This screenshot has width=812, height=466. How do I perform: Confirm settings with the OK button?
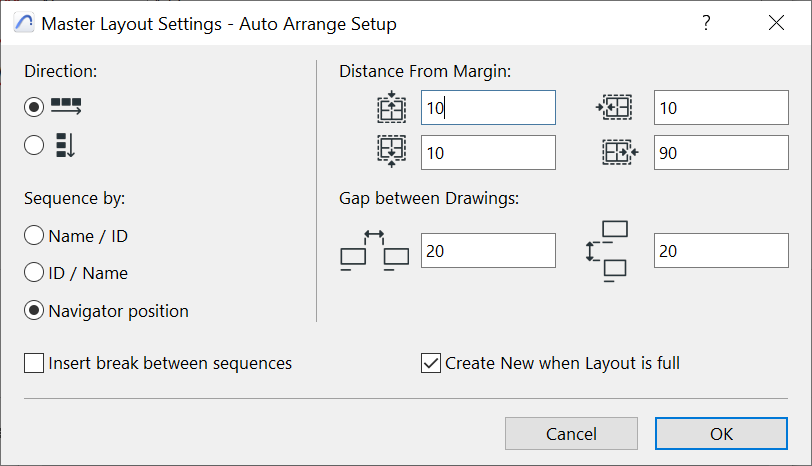[x=721, y=434]
